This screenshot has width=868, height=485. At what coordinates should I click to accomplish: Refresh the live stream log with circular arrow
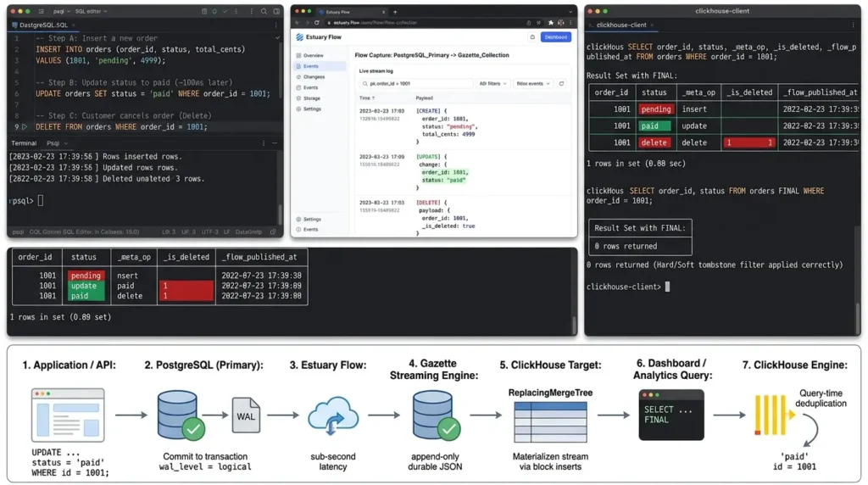click(x=561, y=84)
